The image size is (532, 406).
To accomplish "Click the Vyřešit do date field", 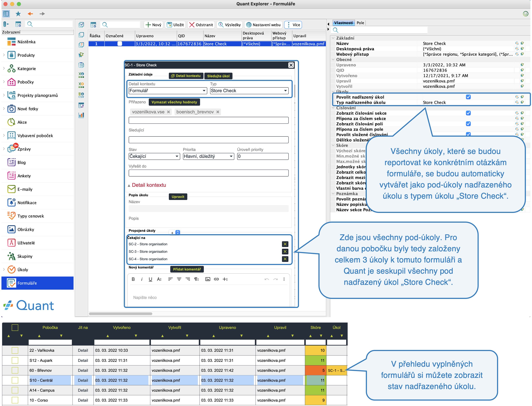I will coord(209,173).
